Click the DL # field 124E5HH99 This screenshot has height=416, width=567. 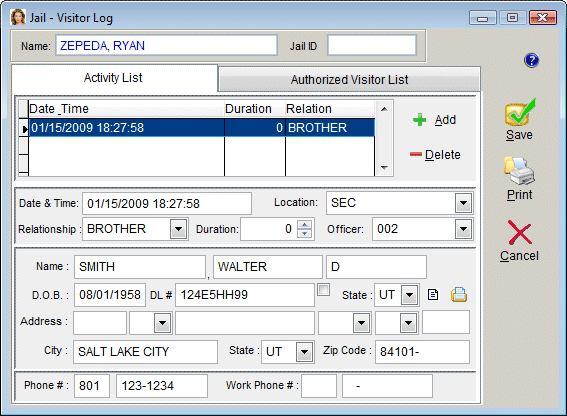(245, 295)
